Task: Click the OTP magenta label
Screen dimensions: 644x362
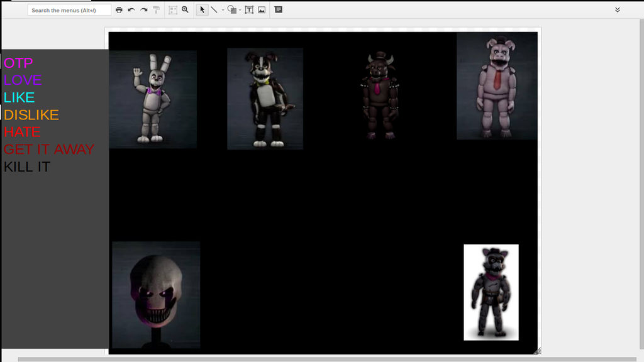Action: pos(18,63)
